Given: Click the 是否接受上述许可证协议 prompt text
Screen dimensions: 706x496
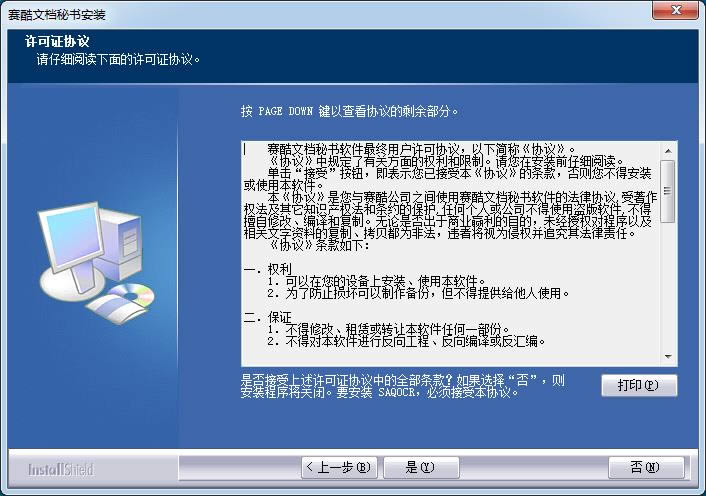Looking at the screenshot, I should click(x=403, y=386).
